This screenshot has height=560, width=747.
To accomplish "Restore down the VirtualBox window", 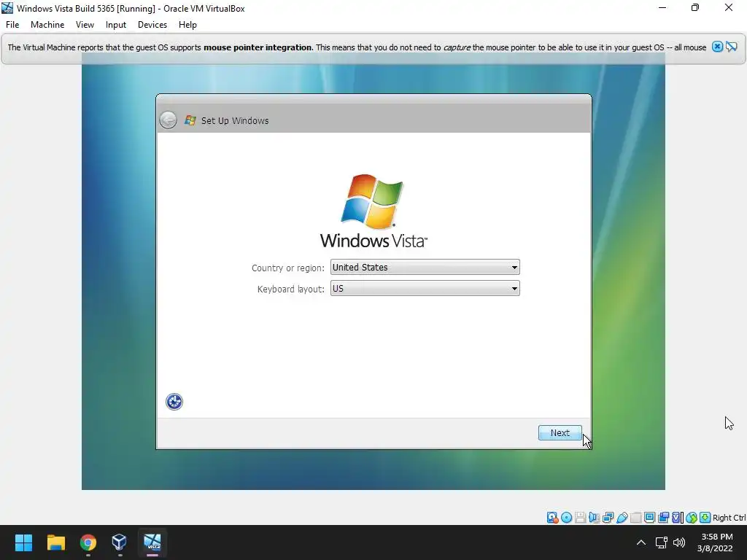I will click(695, 7).
